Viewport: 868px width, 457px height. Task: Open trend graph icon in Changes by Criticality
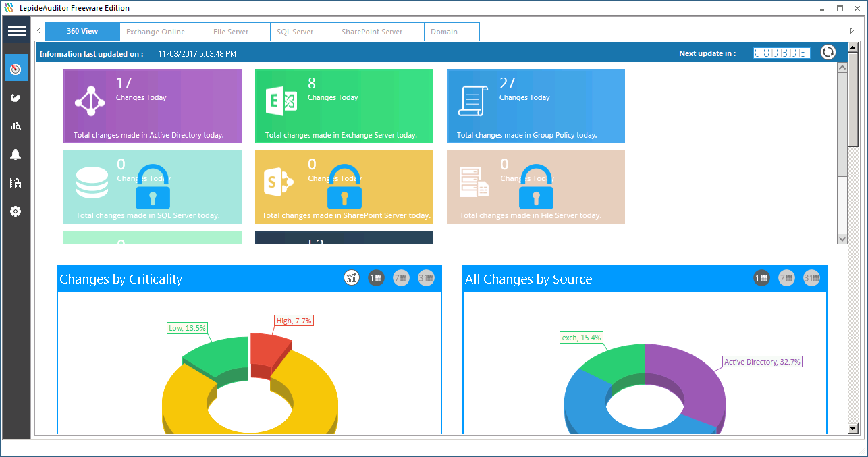click(352, 277)
